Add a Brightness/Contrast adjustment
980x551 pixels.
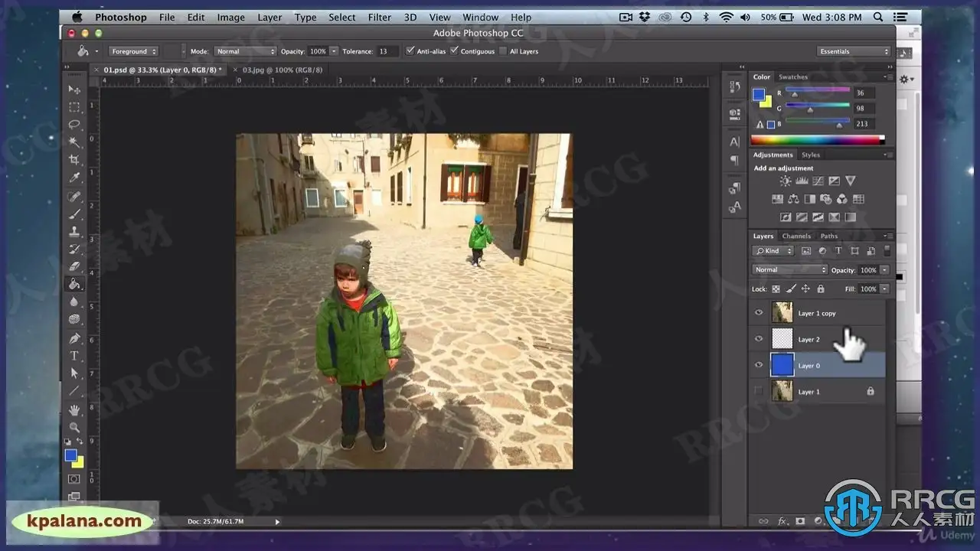point(785,181)
